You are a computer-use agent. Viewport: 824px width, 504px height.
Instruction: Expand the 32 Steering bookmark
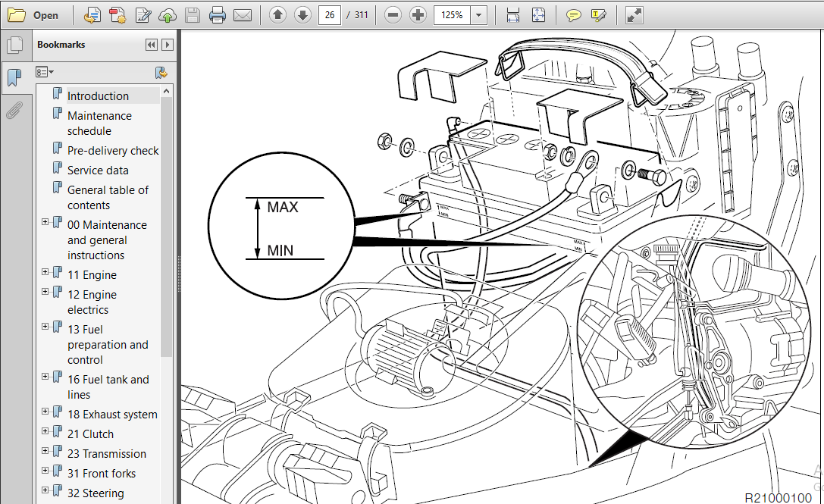[45, 490]
